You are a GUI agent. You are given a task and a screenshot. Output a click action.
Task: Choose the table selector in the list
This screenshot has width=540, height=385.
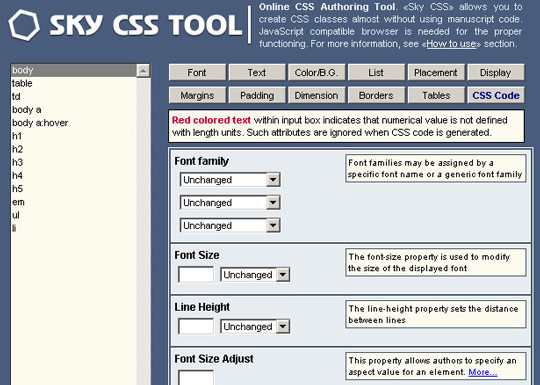tap(22, 83)
